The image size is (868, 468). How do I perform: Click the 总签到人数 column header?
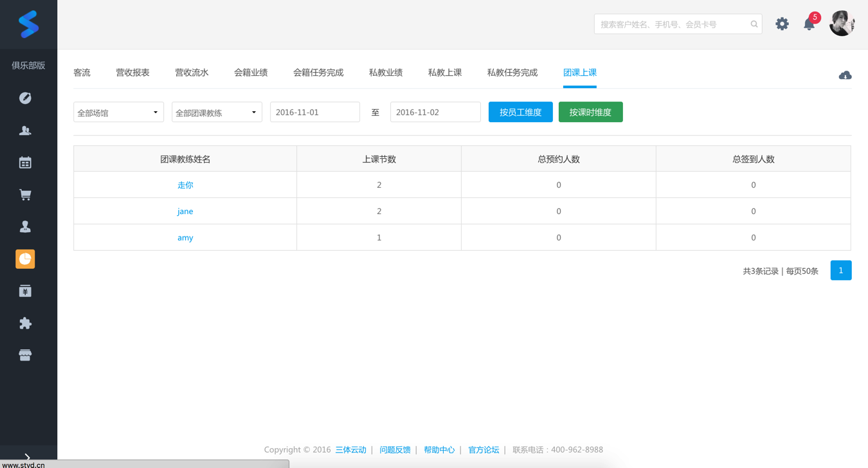click(x=754, y=159)
